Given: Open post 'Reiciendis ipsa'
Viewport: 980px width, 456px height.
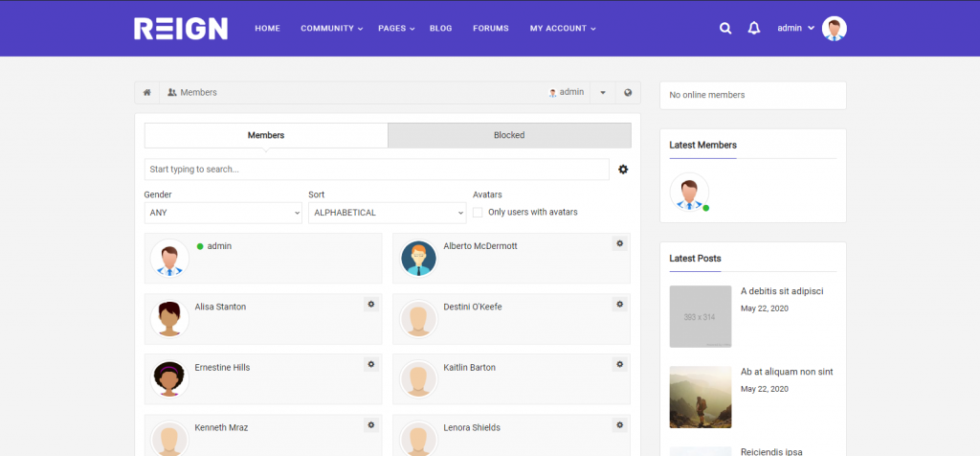Looking at the screenshot, I should 771,451.
